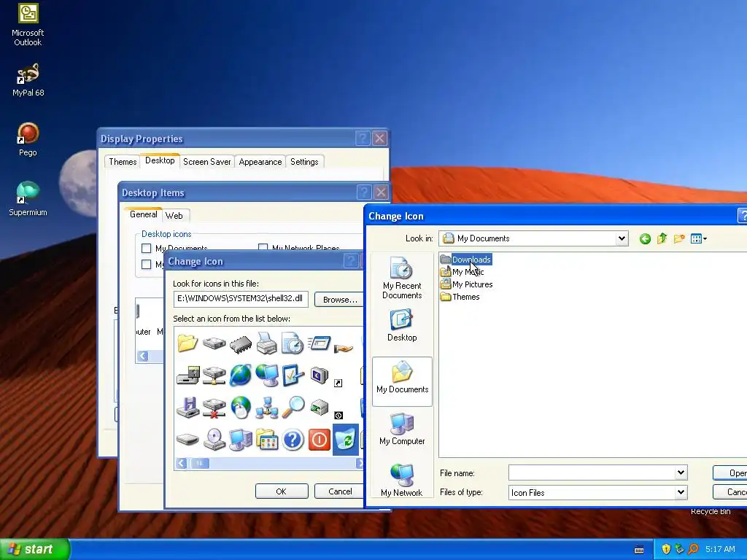The width and height of the screenshot is (747, 560).
Task: Select the checklist with pen icon
Action: 293,376
